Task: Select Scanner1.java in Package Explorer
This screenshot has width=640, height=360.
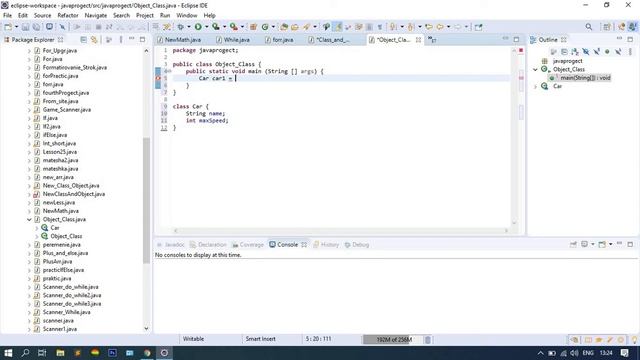Action: tap(60, 329)
